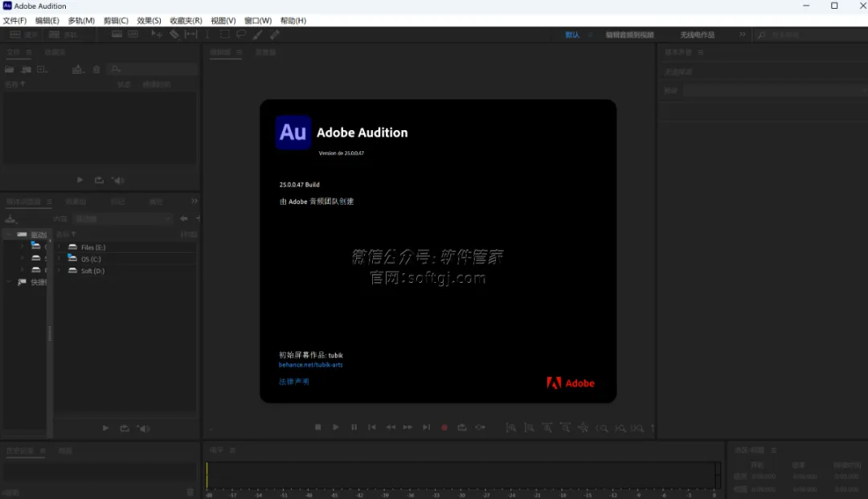
Task: Choose the 无线电作品 workspace
Action: point(697,35)
